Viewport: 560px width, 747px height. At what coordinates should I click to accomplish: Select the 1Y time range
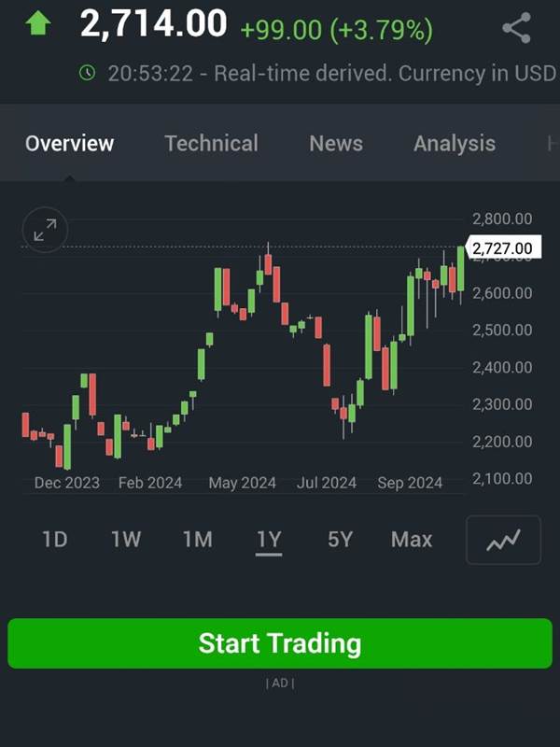click(x=269, y=541)
